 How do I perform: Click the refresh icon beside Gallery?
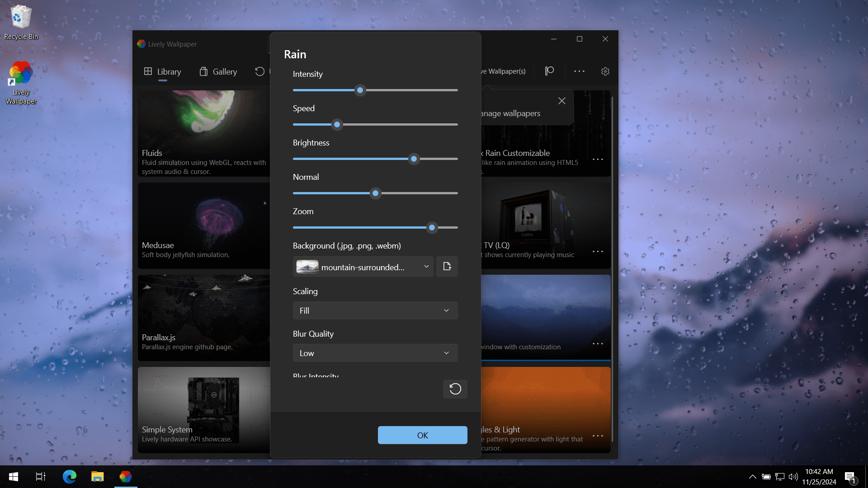point(259,71)
